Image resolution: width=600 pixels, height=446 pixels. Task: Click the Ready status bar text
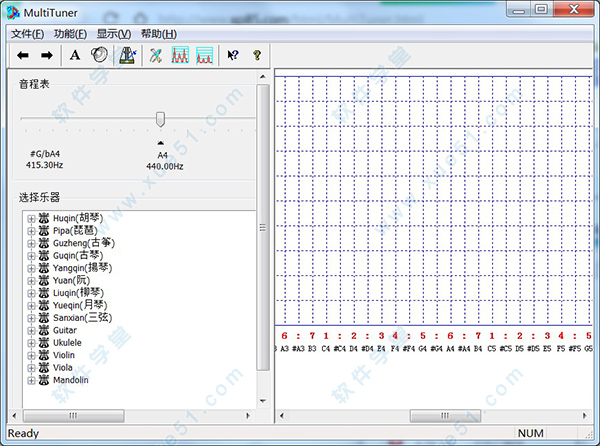(x=23, y=433)
